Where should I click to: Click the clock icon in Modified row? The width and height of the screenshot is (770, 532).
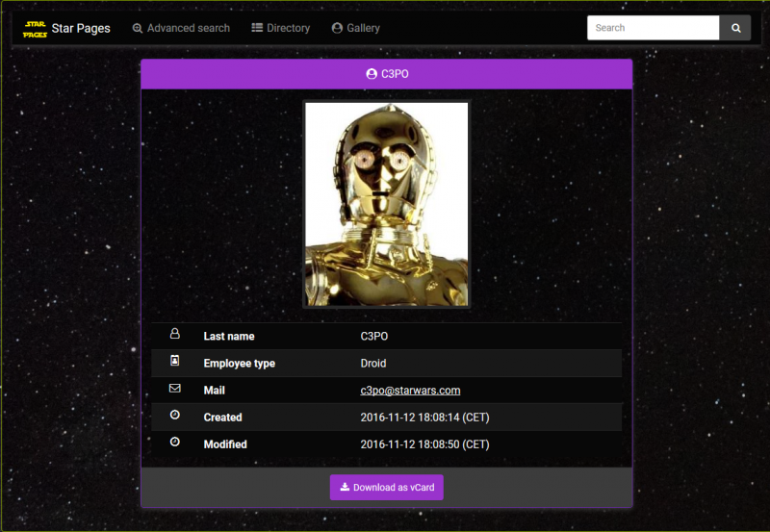pyautogui.click(x=175, y=442)
